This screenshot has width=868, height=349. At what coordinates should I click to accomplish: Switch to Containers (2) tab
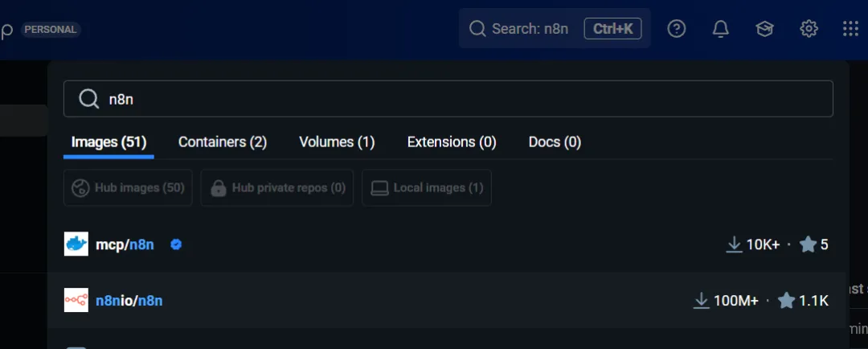pyautogui.click(x=223, y=142)
